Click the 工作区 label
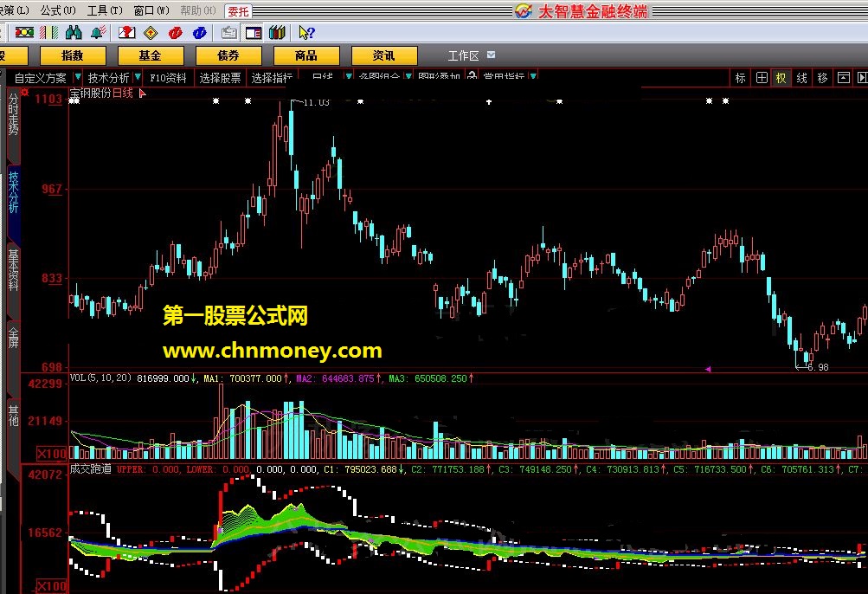 coord(463,55)
